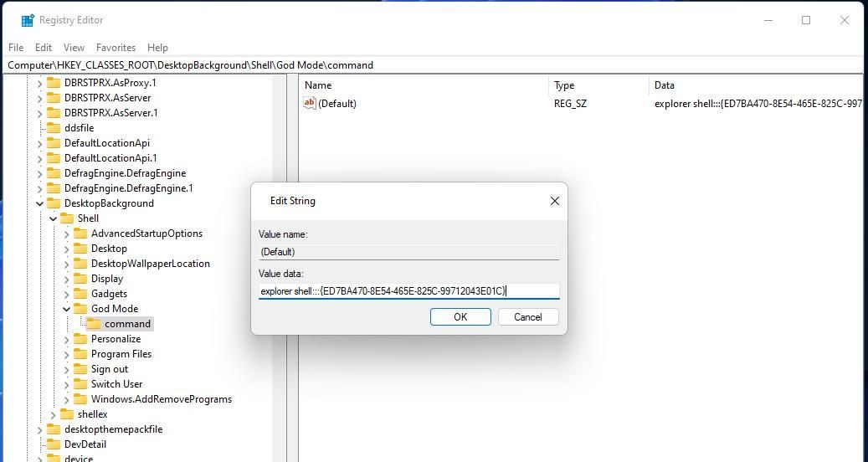Collapse the DesktopBackground key
The width and height of the screenshot is (868, 462).
tap(40, 203)
